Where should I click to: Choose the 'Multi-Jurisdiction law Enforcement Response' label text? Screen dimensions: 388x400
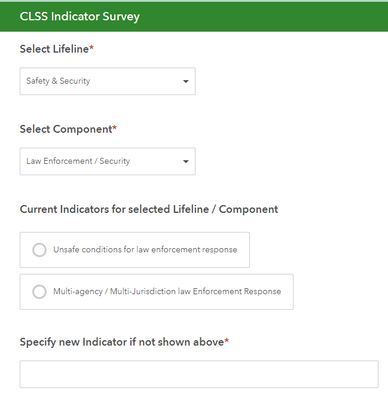pyautogui.click(x=195, y=291)
